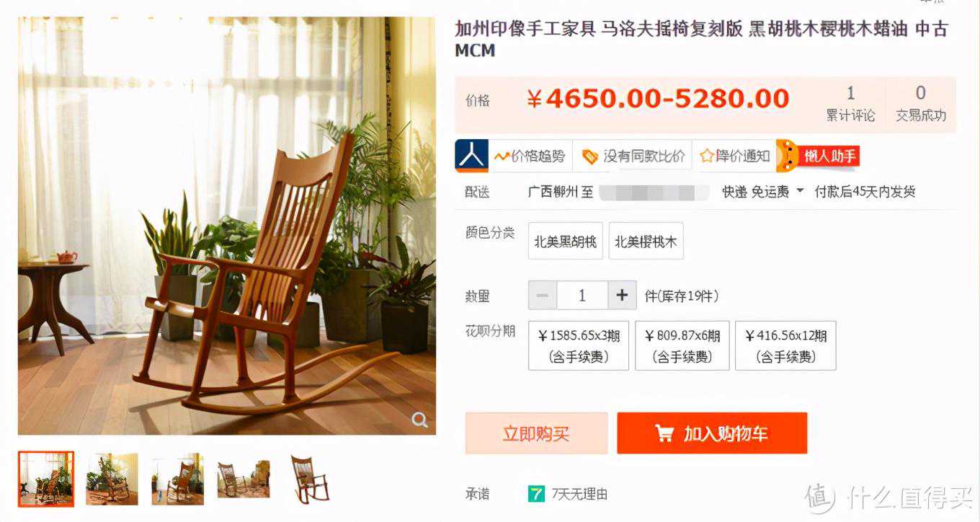Open the 懒人助手 helper badge
The image size is (980, 522).
click(819, 156)
